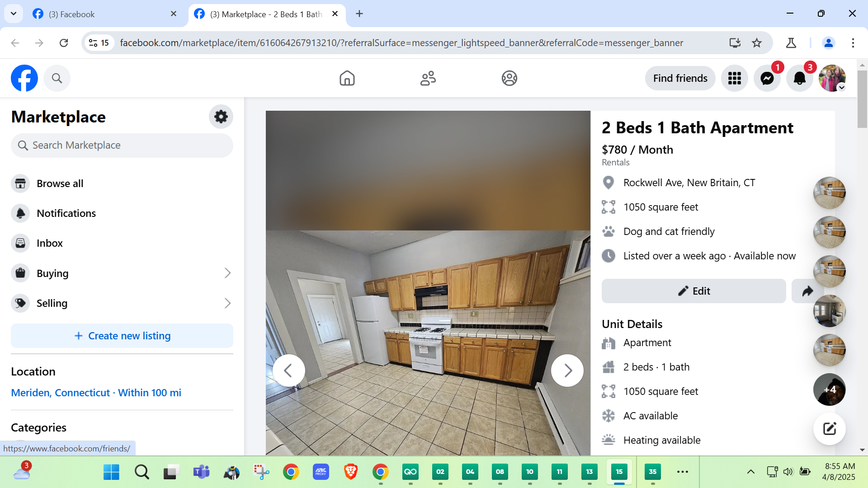Viewport: 868px width, 488px height.
Task: Open tab search dropdown arrow in Chrome
Action: (x=14, y=14)
